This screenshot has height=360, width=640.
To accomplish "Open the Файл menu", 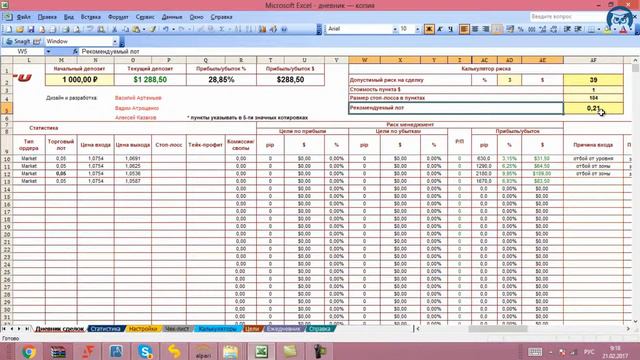I will (23, 17).
